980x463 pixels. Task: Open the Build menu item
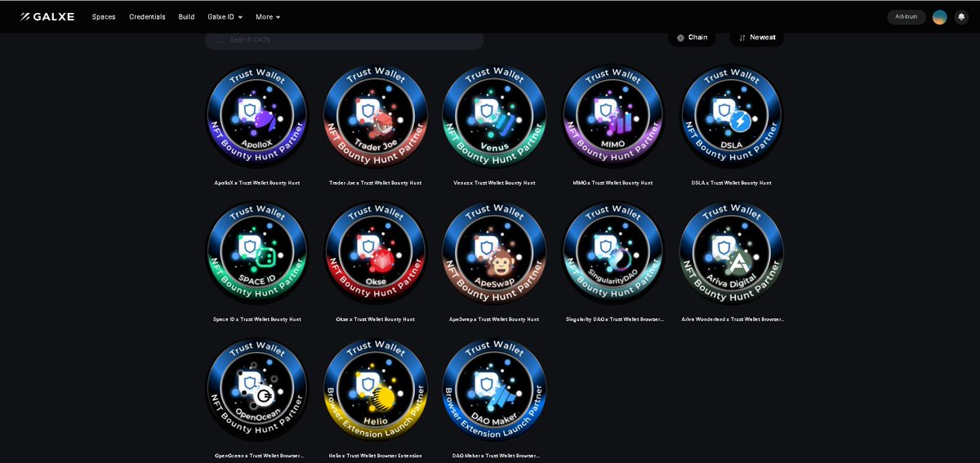(x=186, y=16)
